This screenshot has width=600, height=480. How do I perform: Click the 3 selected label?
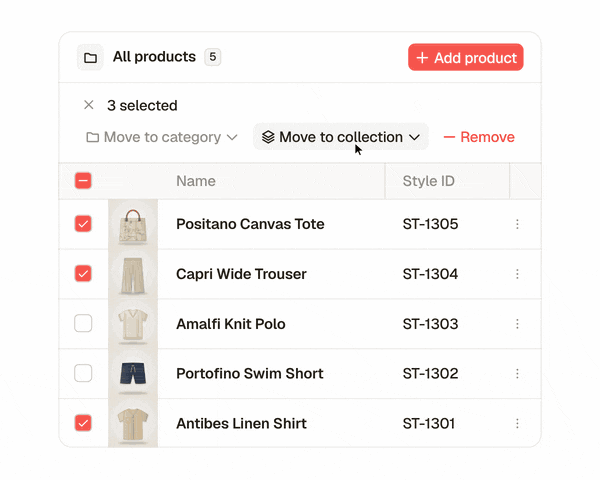coord(142,105)
